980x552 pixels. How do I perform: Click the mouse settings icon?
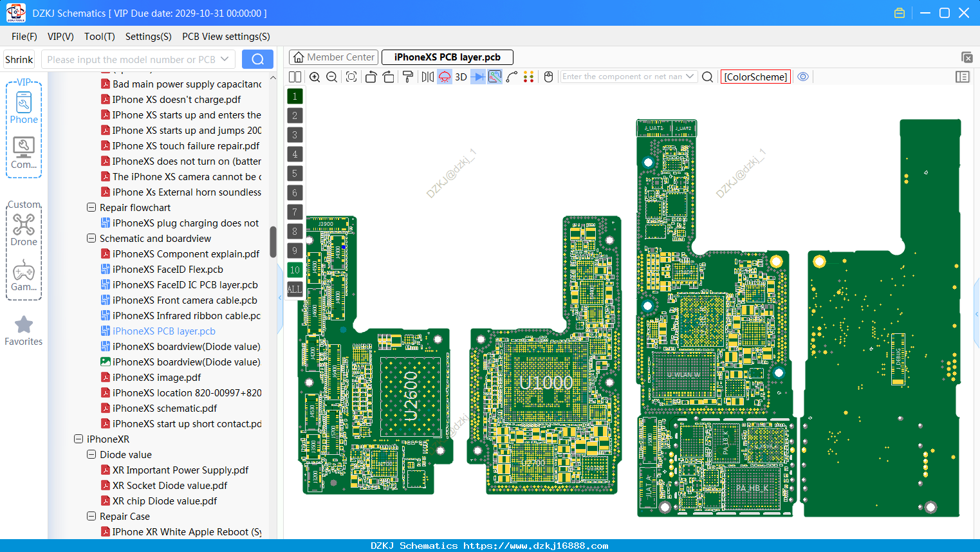click(x=549, y=77)
